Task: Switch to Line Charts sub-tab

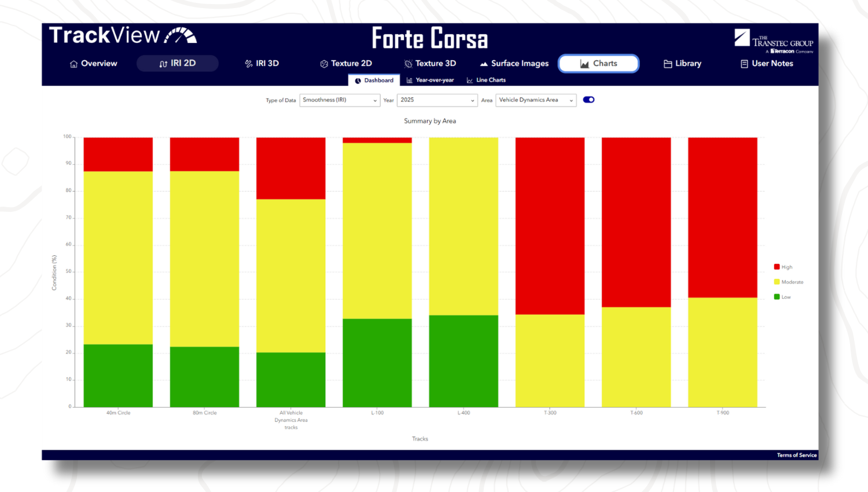Action: click(x=486, y=80)
